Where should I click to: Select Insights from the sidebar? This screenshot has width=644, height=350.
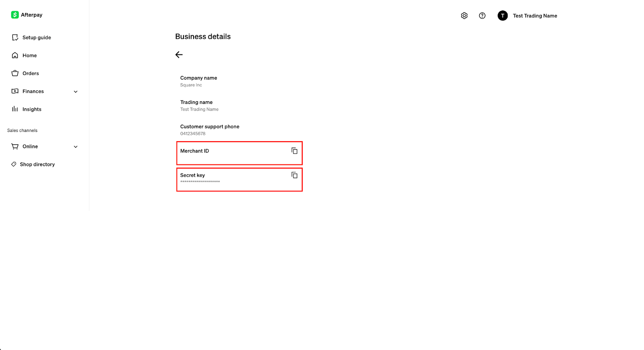coord(32,109)
